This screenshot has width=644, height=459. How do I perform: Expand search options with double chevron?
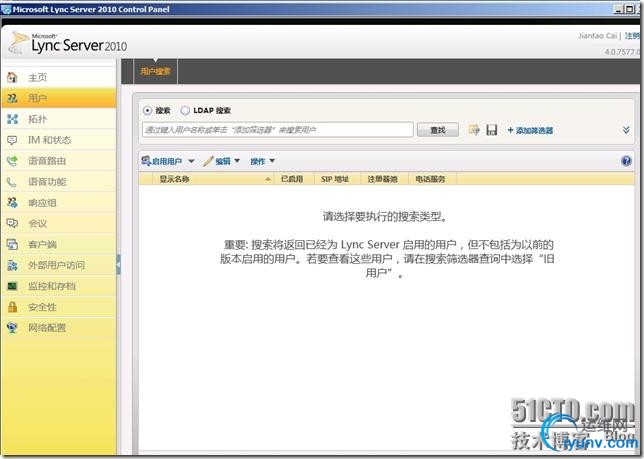click(x=626, y=130)
